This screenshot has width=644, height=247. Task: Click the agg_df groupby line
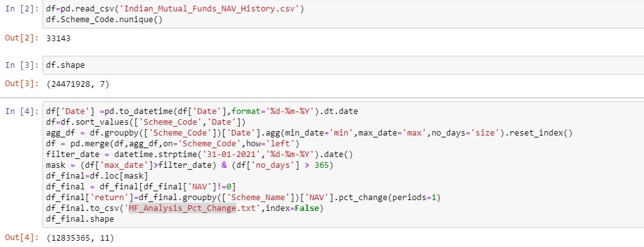[309, 133]
